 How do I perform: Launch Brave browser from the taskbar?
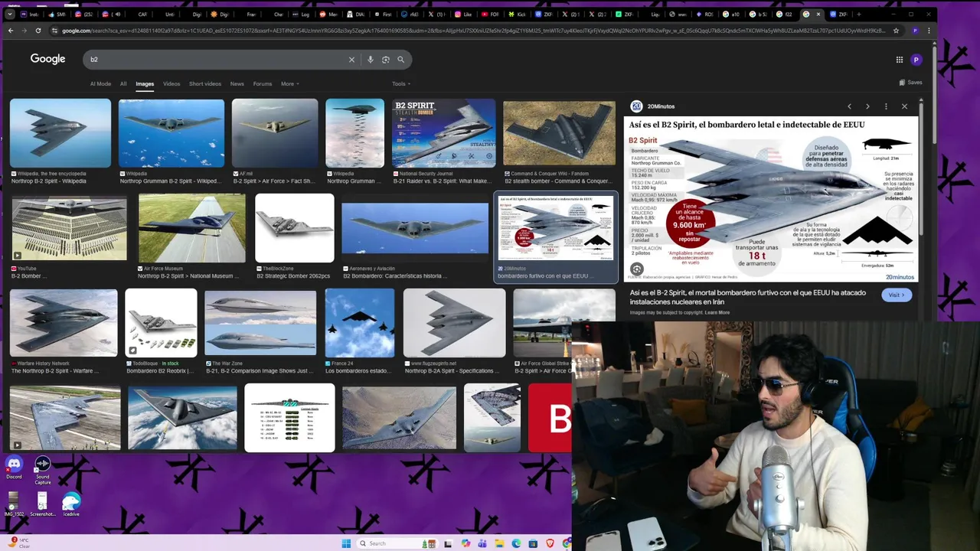pos(550,543)
